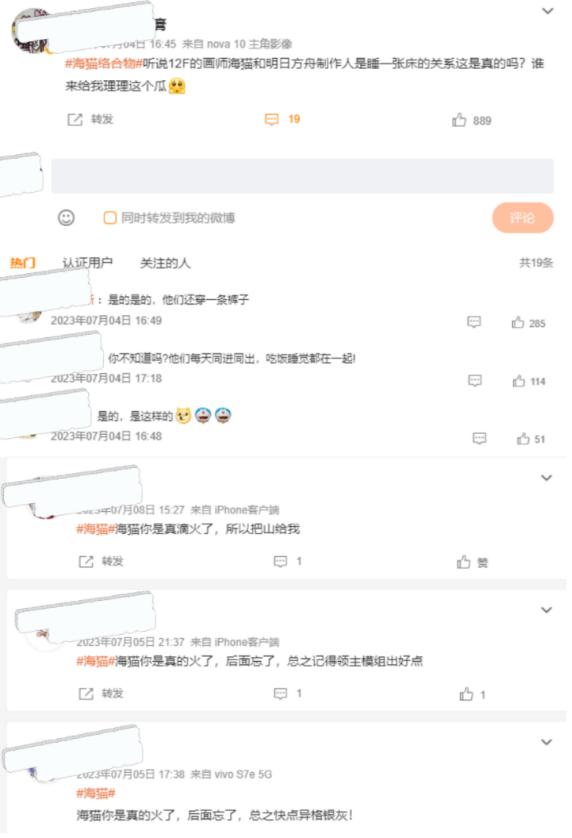
Task: Switch to the 认证用户 tab
Action: click(88, 262)
